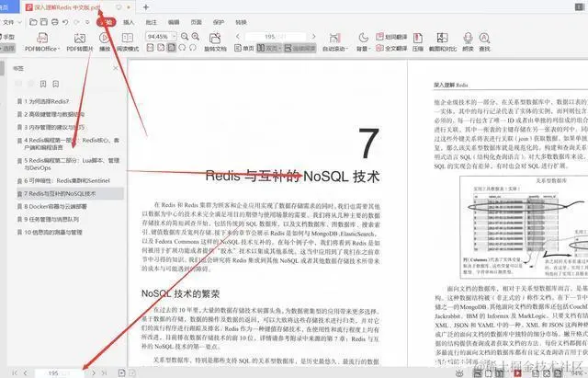This screenshot has width=588, height=378.
Task: Click the fit-width icon below zoom box
Action: pyautogui.click(x=161, y=48)
